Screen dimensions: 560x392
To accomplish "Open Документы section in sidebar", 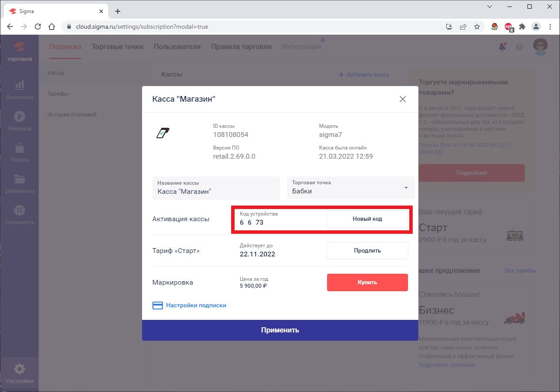I will tap(20, 184).
